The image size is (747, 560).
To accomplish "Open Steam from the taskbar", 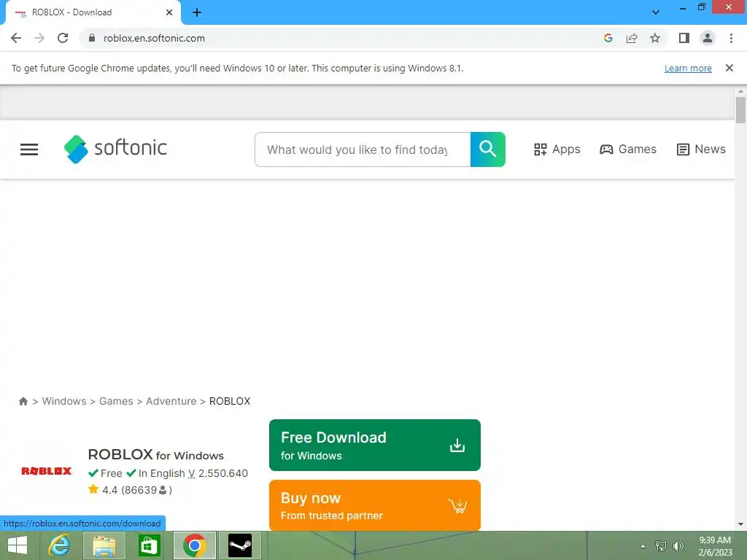I will [x=239, y=545].
